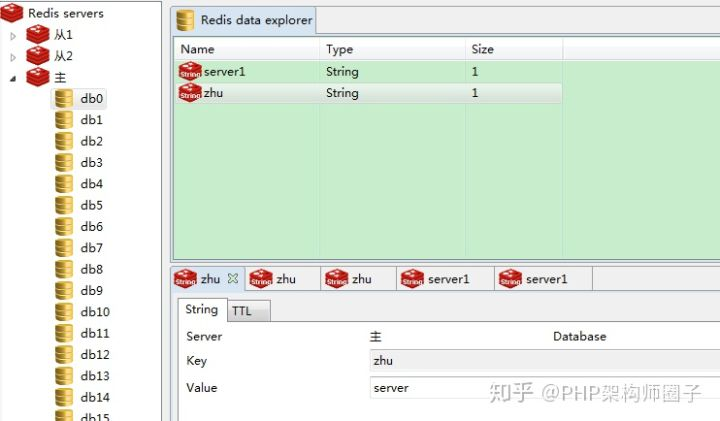The height and width of the screenshot is (421, 720).
Task: Click the String type cell of server1
Action: (x=342, y=72)
